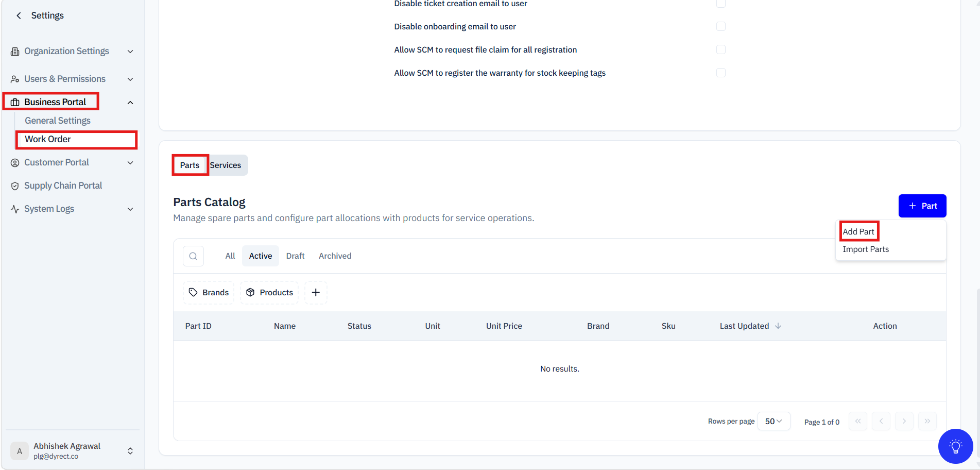This screenshot has width=980, height=470.
Task: Click the lightbulb help button
Action: pyautogui.click(x=955, y=446)
